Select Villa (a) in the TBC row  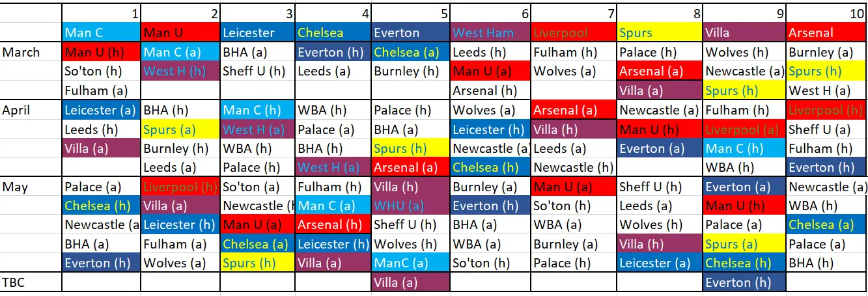pyautogui.click(x=410, y=282)
